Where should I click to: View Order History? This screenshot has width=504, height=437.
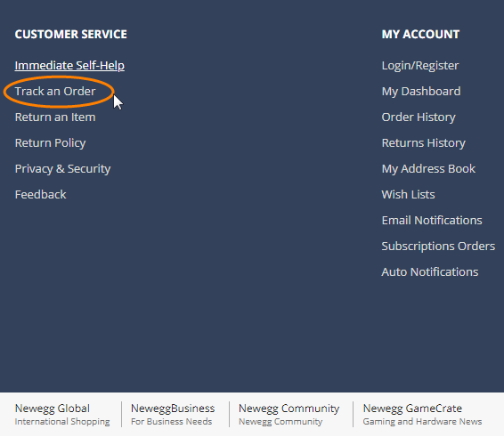(x=419, y=117)
